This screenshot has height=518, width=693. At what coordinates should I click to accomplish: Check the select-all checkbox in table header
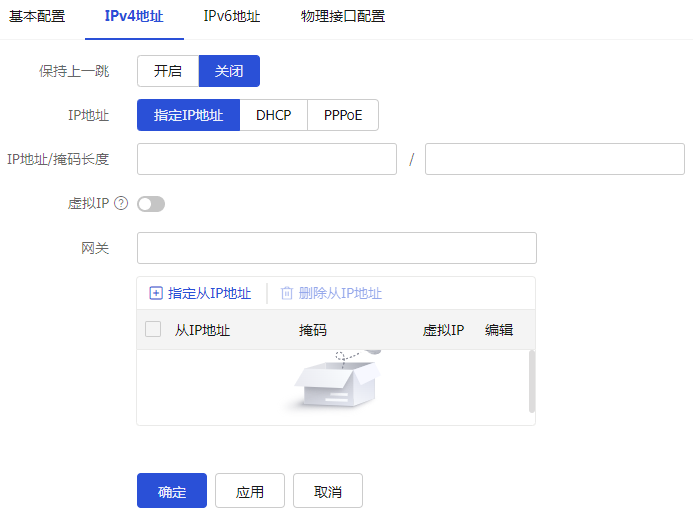[x=153, y=329]
